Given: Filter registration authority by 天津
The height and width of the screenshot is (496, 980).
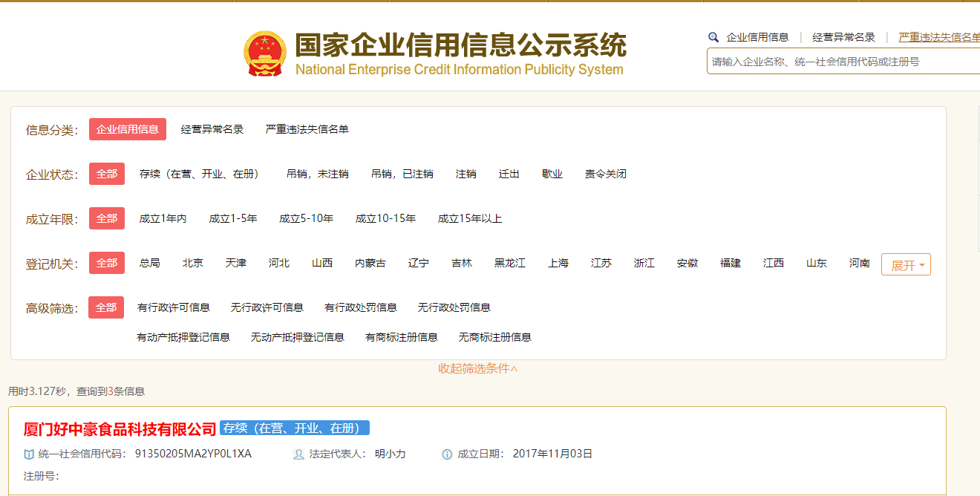Looking at the screenshot, I should click(x=236, y=263).
